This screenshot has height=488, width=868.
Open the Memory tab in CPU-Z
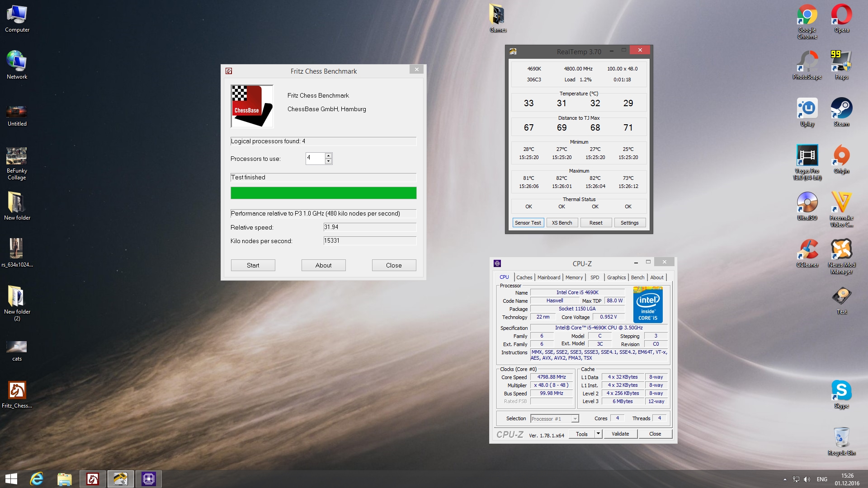[574, 277]
